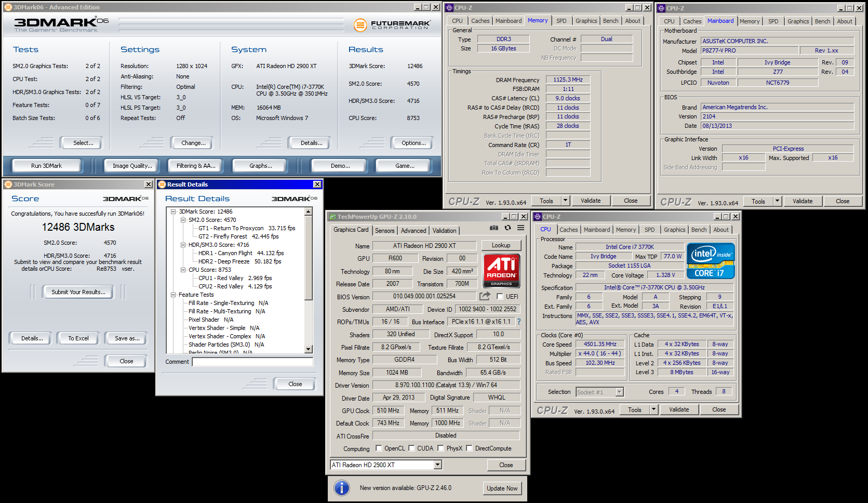This screenshot has width=868, height=503.
Task: Collapse the Feature Tests tree node
Action: pyautogui.click(x=173, y=295)
